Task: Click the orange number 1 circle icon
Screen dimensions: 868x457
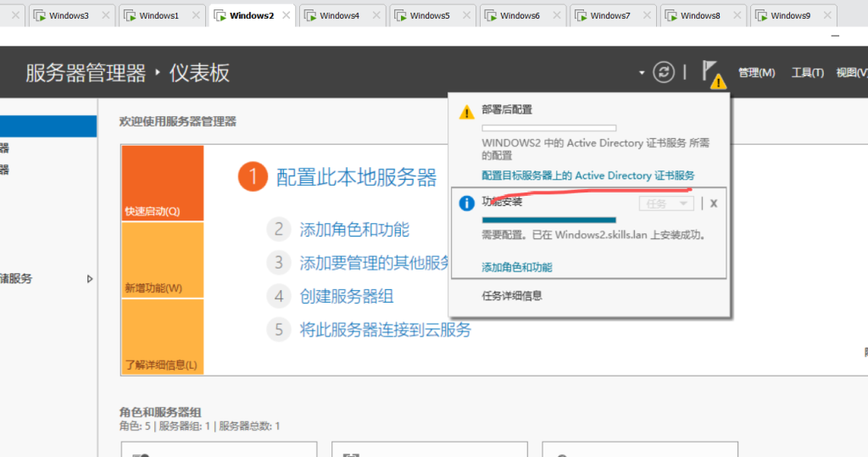Action: coord(253,177)
